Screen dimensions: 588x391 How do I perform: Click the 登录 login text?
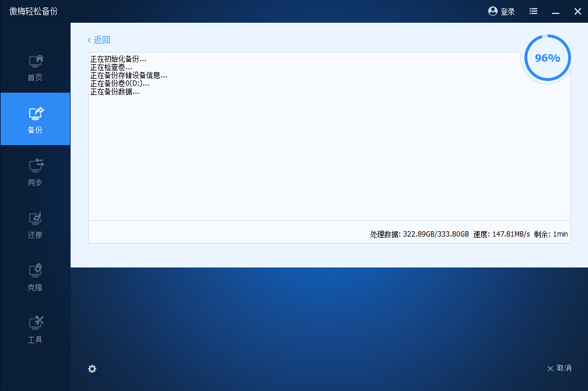[508, 12]
